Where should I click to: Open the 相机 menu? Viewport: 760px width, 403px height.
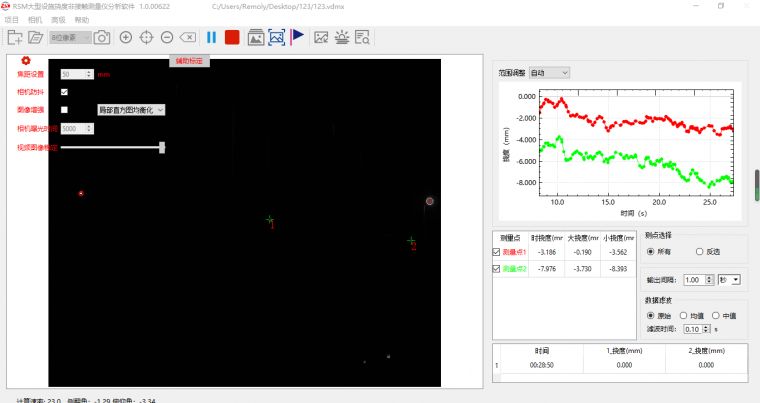(35, 20)
